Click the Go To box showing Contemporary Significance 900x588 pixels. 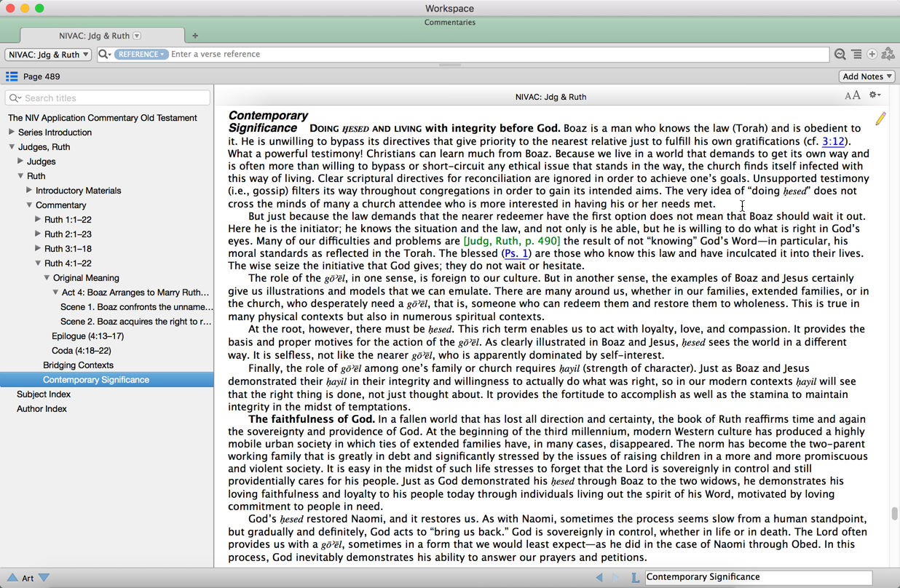[758, 577]
